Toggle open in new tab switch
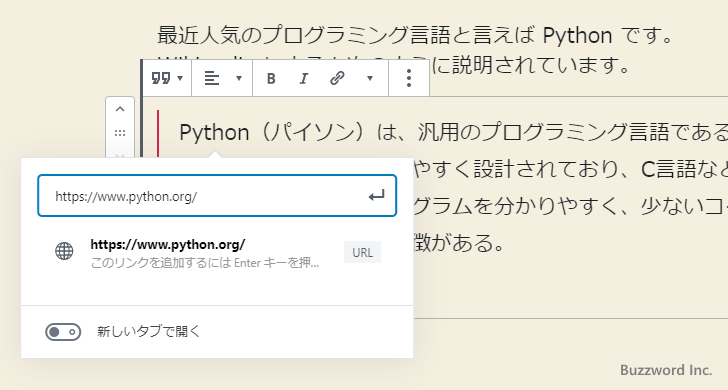 63,332
